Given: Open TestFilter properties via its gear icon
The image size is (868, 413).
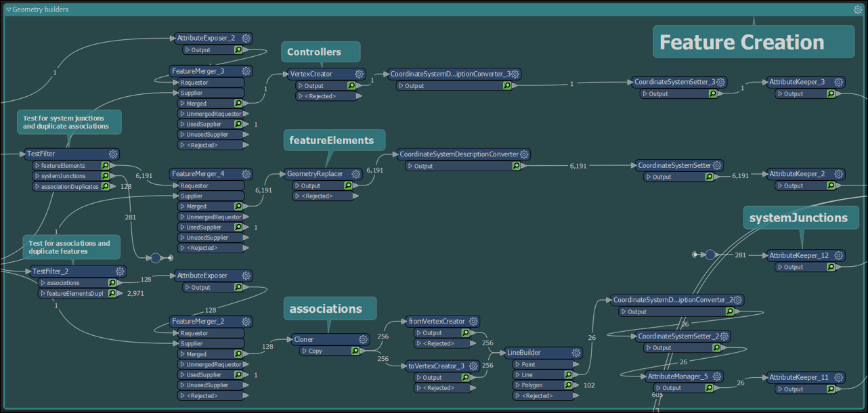Looking at the screenshot, I should point(113,154).
